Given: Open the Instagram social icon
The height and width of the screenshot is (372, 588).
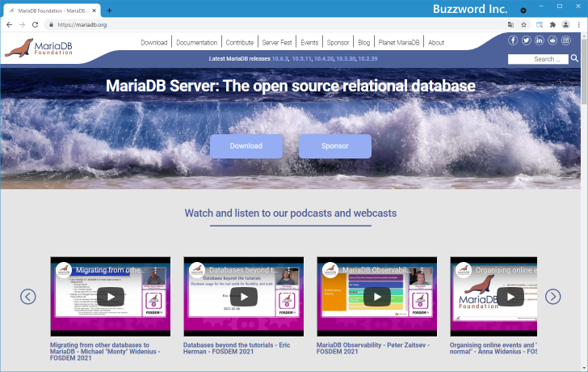Looking at the screenshot, I should point(565,40).
